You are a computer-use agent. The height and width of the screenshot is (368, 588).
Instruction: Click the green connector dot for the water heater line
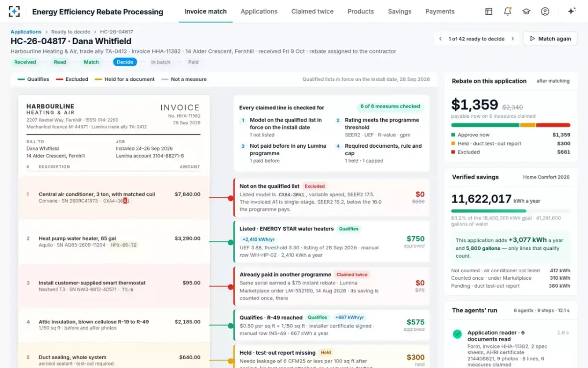[231, 242]
